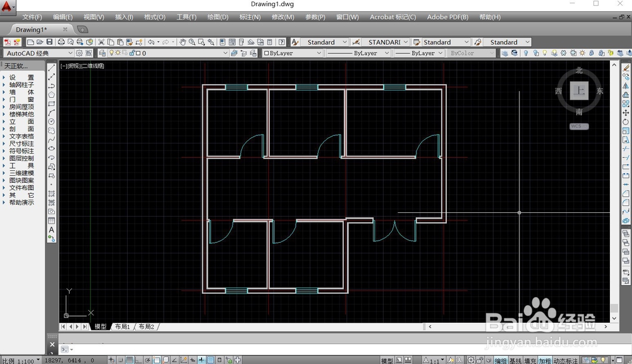
Task: Click the Open file folder icon
Action: point(40,42)
